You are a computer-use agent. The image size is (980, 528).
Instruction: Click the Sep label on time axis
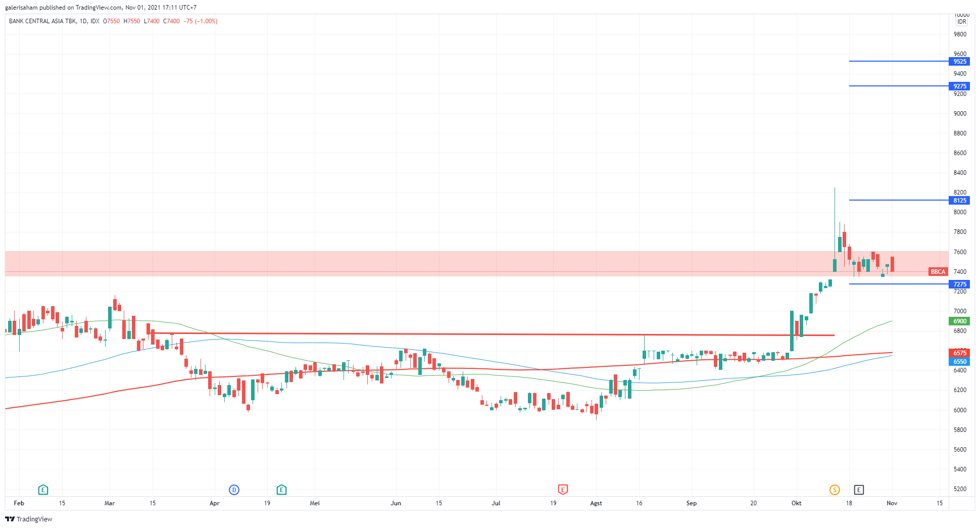tap(692, 503)
